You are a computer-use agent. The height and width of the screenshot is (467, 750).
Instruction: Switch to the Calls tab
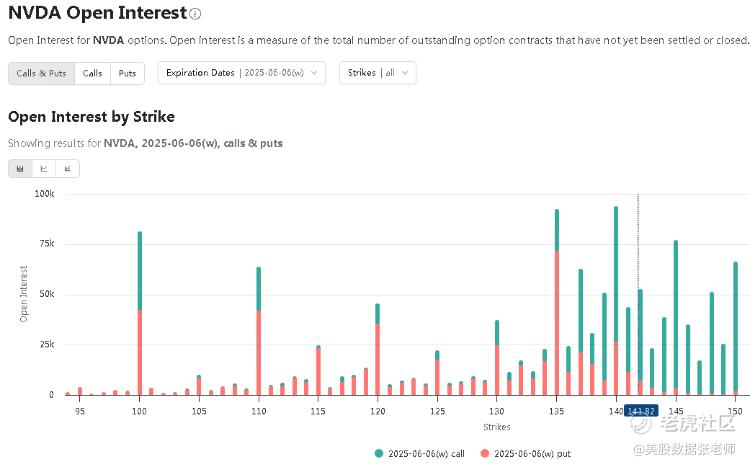click(92, 73)
